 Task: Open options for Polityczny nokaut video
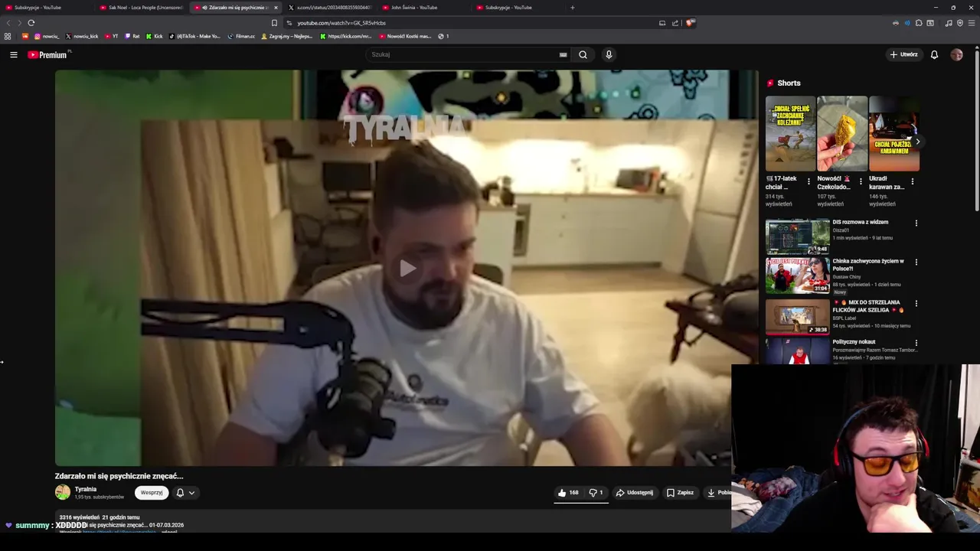coord(916,343)
